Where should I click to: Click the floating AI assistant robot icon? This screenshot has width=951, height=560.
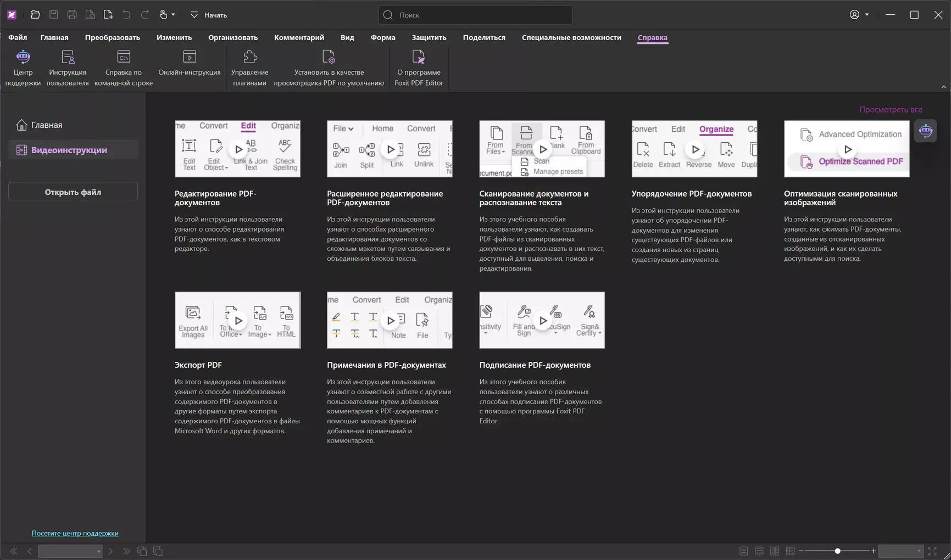coord(925,131)
